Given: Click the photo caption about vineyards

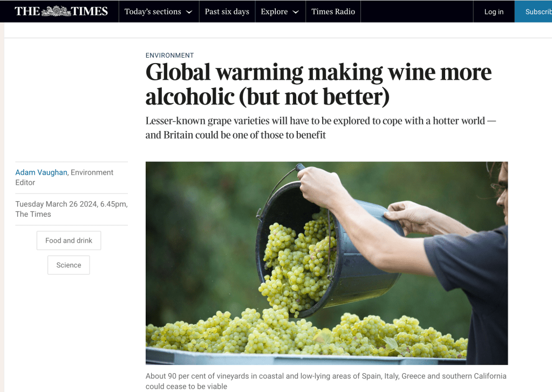Looking at the screenshot, I should 326,381.
